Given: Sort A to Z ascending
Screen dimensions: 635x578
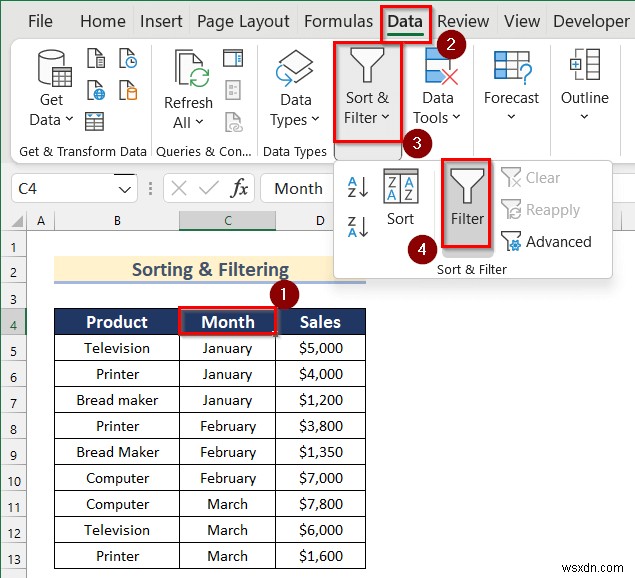Looking at the screenshot, I should [358, 187].
